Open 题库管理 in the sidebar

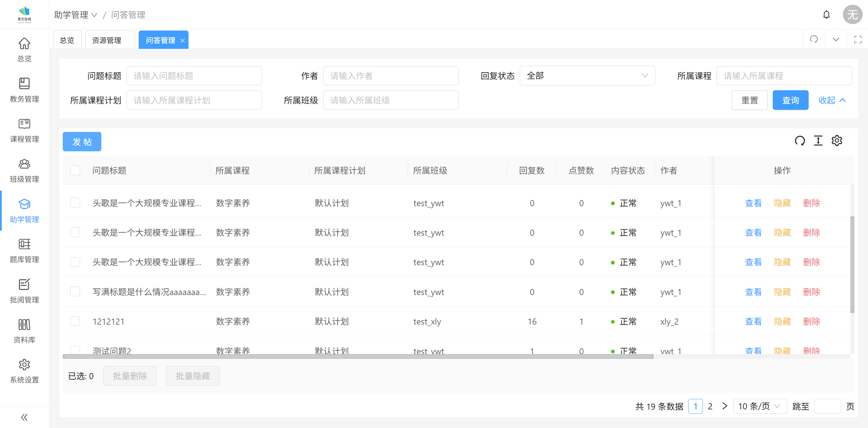24,251
